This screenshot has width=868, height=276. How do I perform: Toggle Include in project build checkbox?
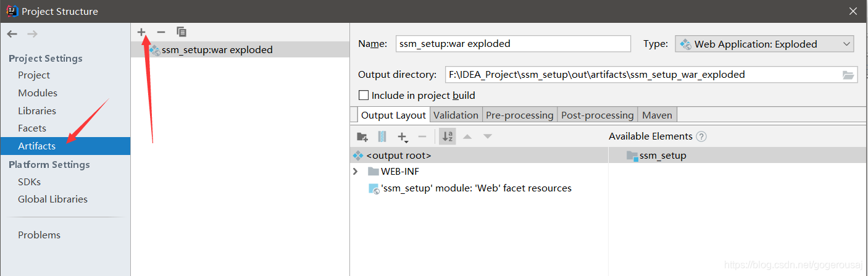click(x=364, y=96)
